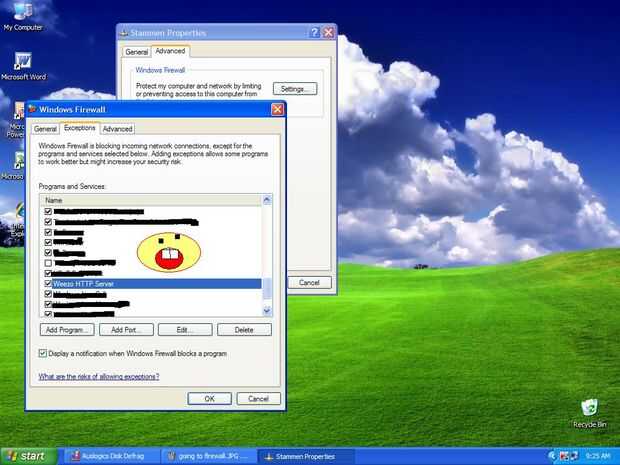This screenshot has width=620, height=465.
Task: Click the Add Program button
Action: (x=67, y=330)
